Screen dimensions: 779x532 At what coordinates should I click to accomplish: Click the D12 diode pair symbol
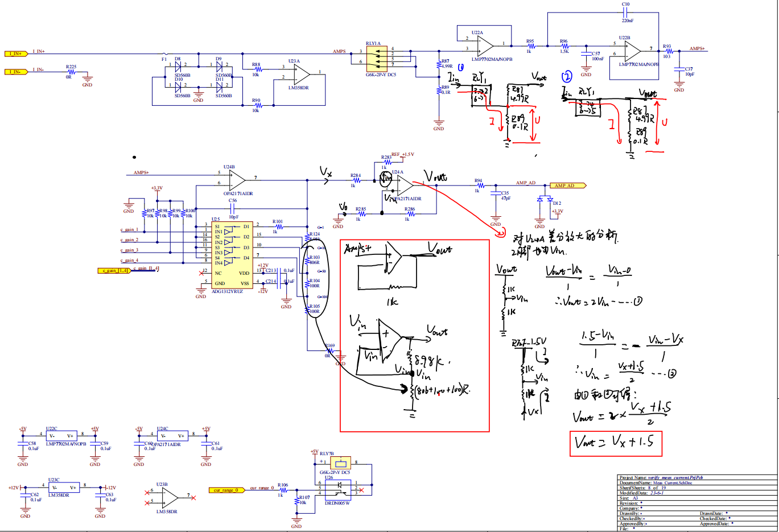[x=545, y=200]
